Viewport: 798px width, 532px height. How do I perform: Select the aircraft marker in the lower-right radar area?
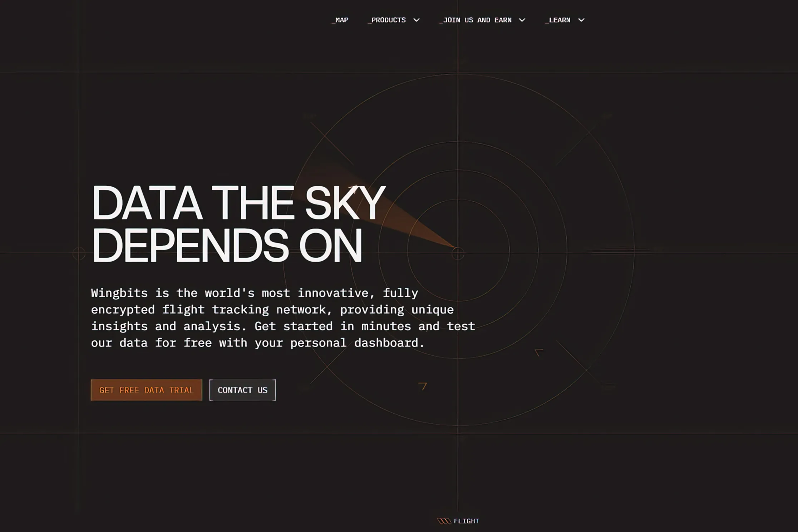tap(538, 353)
